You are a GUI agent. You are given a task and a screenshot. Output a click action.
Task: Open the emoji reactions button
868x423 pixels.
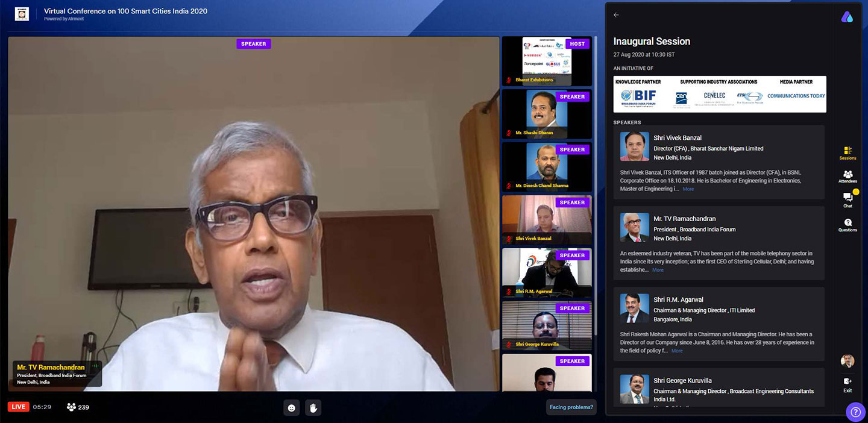coord(292,408)
